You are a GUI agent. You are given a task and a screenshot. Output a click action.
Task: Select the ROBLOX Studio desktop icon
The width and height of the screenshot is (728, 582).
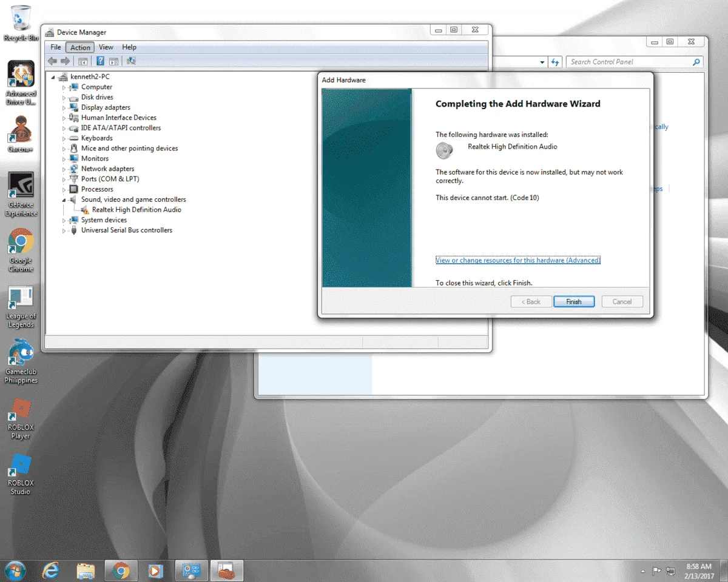click(21, 474)
